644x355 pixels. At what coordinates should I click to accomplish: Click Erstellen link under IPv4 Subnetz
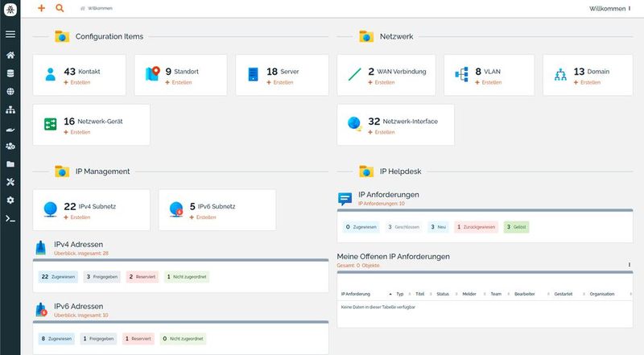click(77, 217)
